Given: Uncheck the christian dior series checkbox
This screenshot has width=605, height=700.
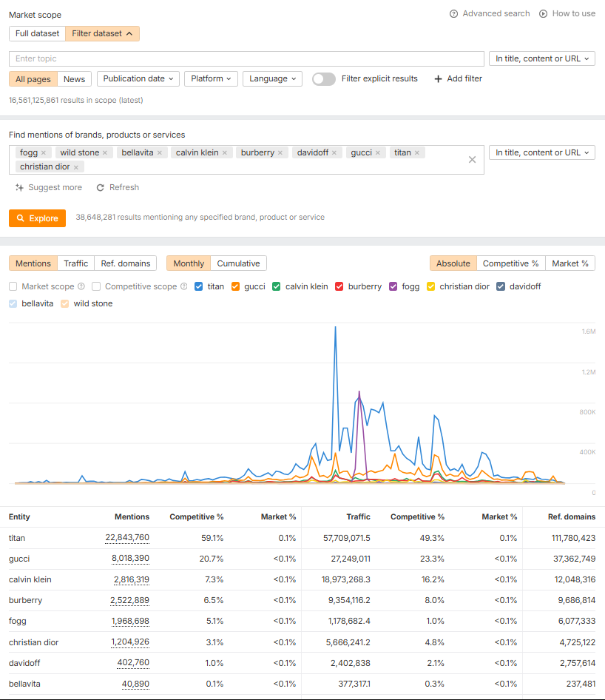Looking at the screenshot, I should [431, 286].
